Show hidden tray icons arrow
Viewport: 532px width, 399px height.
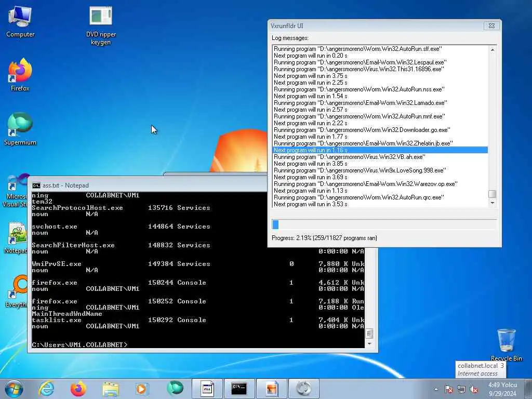click(436, 390)
